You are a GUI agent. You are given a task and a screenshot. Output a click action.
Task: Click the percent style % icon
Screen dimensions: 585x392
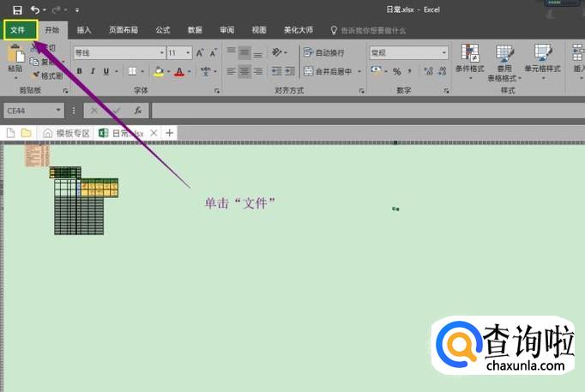click(x=397, y=72)
